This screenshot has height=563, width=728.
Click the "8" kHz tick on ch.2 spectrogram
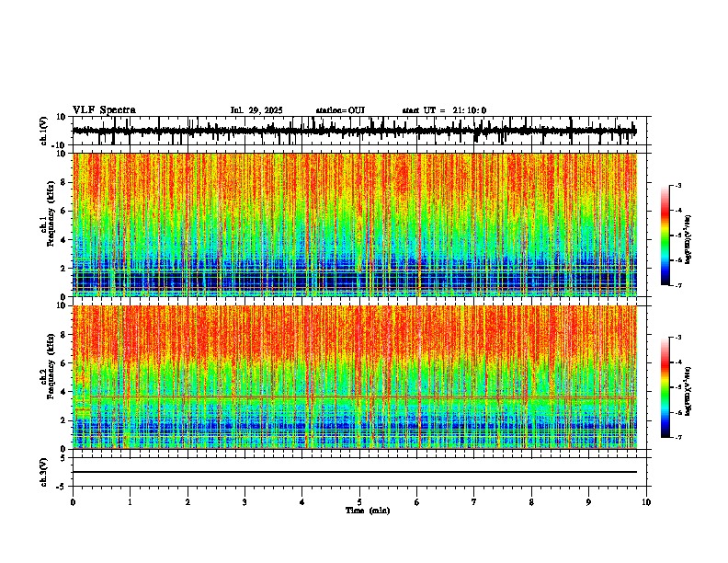63,335
